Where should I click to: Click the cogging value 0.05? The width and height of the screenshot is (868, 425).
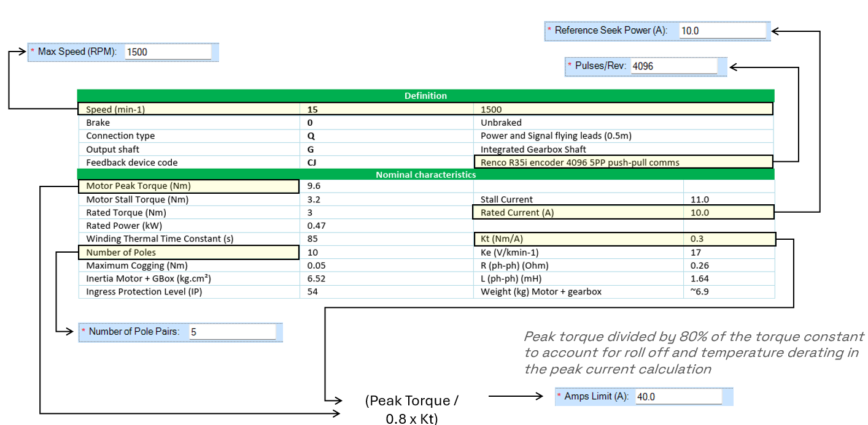[316, 266]
